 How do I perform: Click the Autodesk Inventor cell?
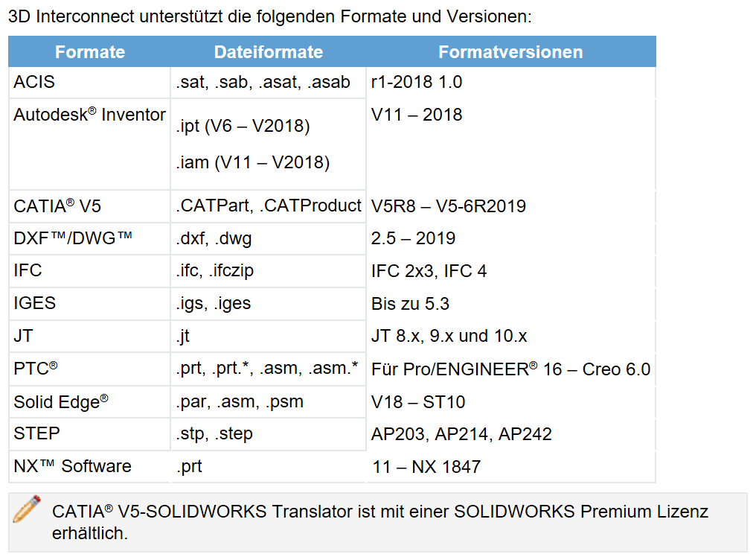(90, 144)
